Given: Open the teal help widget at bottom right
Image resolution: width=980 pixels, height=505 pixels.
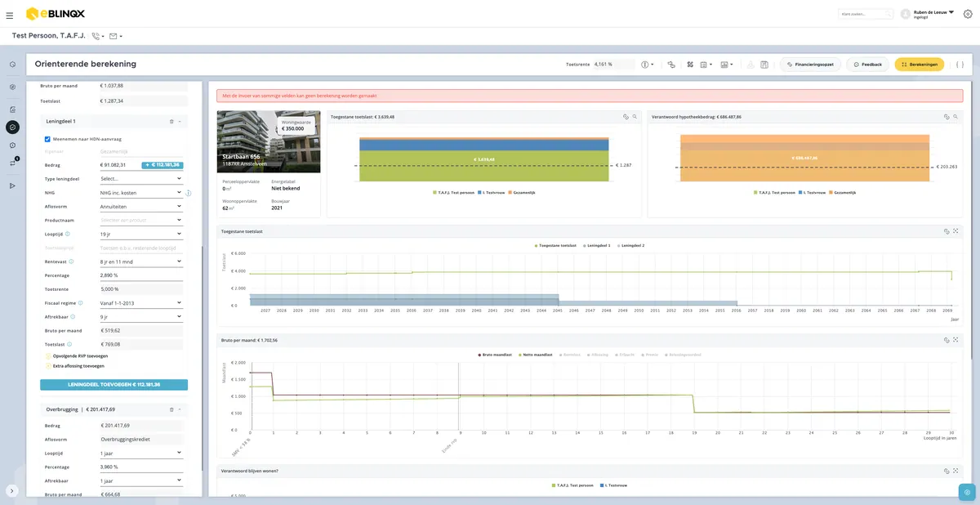Looking at the screenshot, I should pos(967,491).
